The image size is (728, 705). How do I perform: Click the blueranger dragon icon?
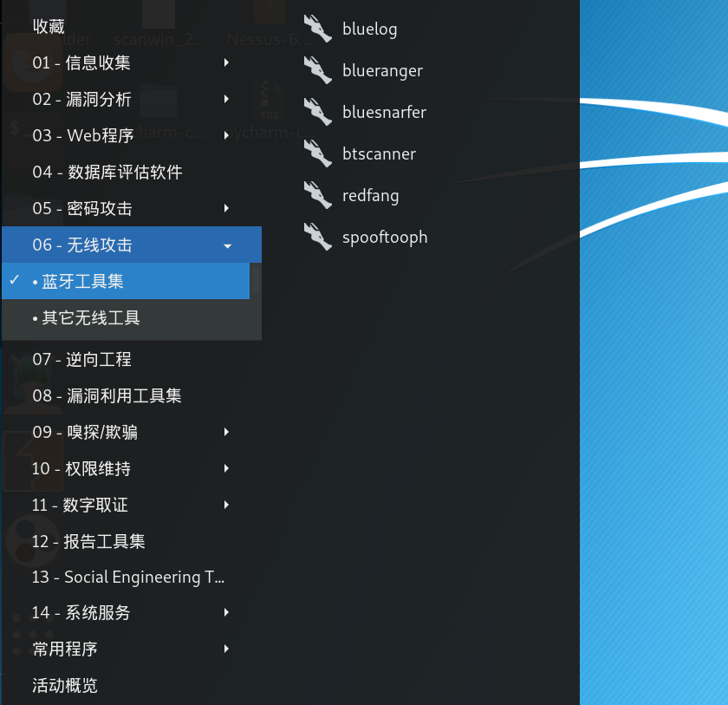(317, 70)
